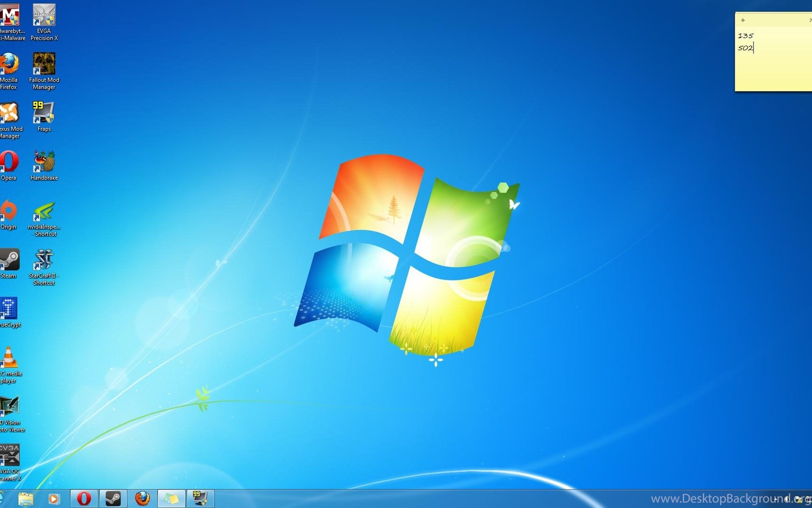Viewport: 812px width, 508px height.
Task: Switch to Sticky Notes in the taskbar
Action: [x=171, y=498]
